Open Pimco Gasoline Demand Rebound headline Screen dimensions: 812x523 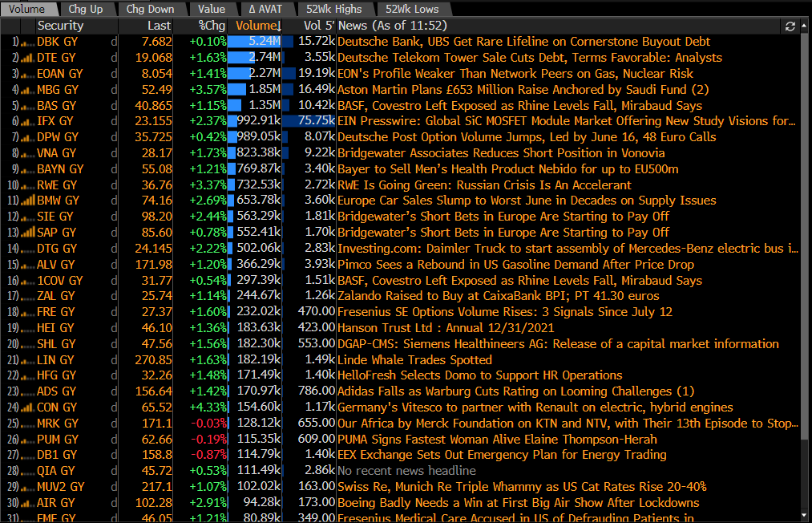pyautogui.click(x=515, y=265)
